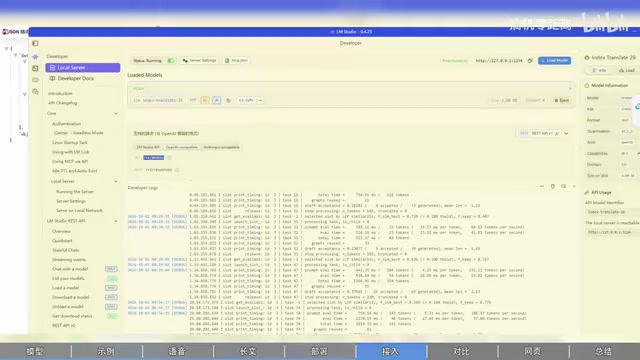Click the Load Model button
Screen dimensions: 640x360
tap(554, 60)
